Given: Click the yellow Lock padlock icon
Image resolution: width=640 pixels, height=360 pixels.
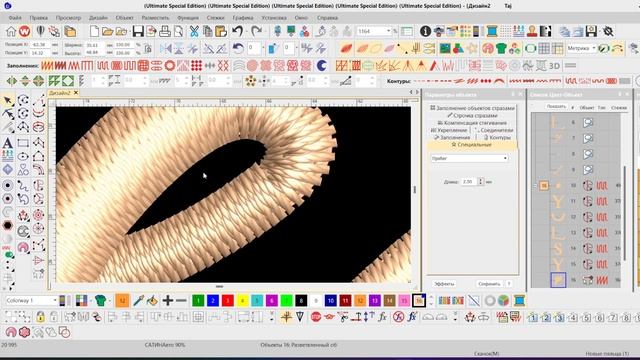Looking at the screenshot, I should pos(40,317).
